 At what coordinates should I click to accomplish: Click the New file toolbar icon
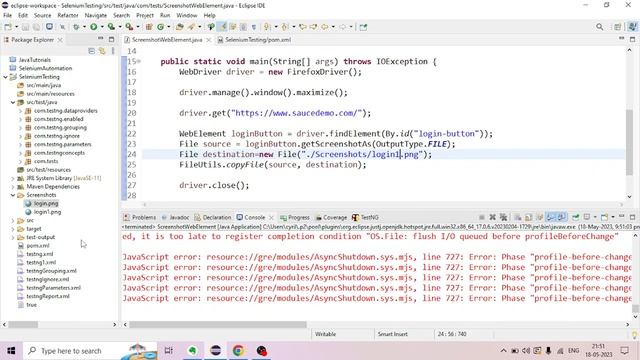(x=8, y=27)
